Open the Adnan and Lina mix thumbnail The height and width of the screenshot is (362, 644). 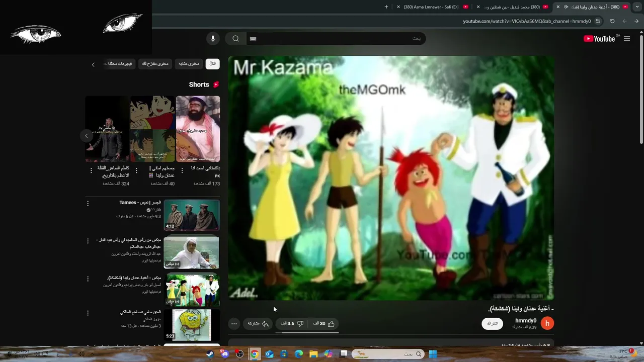pos(193,290)
